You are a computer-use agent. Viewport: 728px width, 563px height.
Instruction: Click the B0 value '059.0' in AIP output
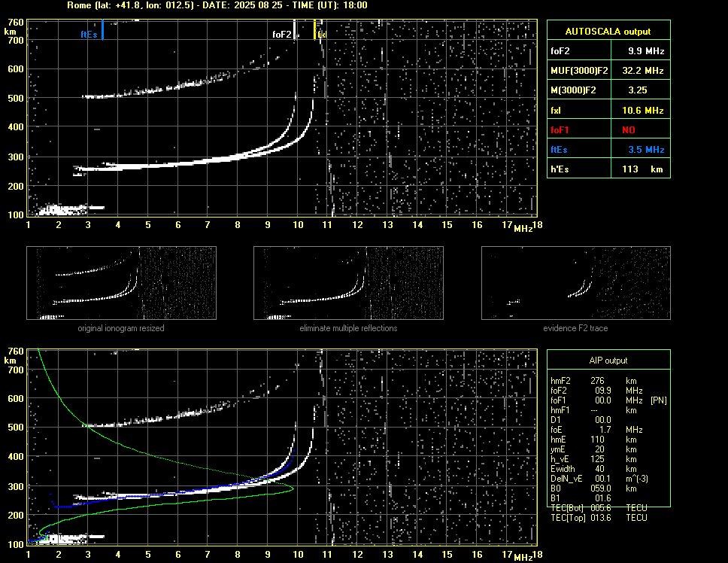coord(601,488)
